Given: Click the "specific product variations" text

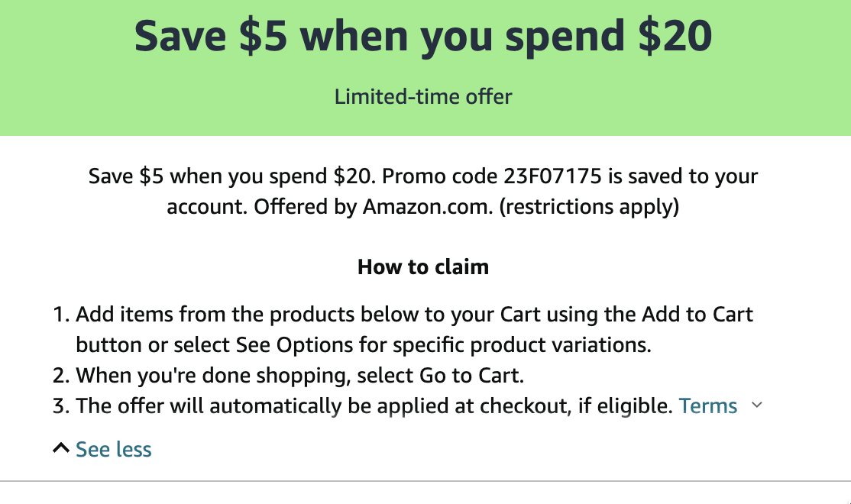Looking at the screenshot, I should tap(522, 345).
